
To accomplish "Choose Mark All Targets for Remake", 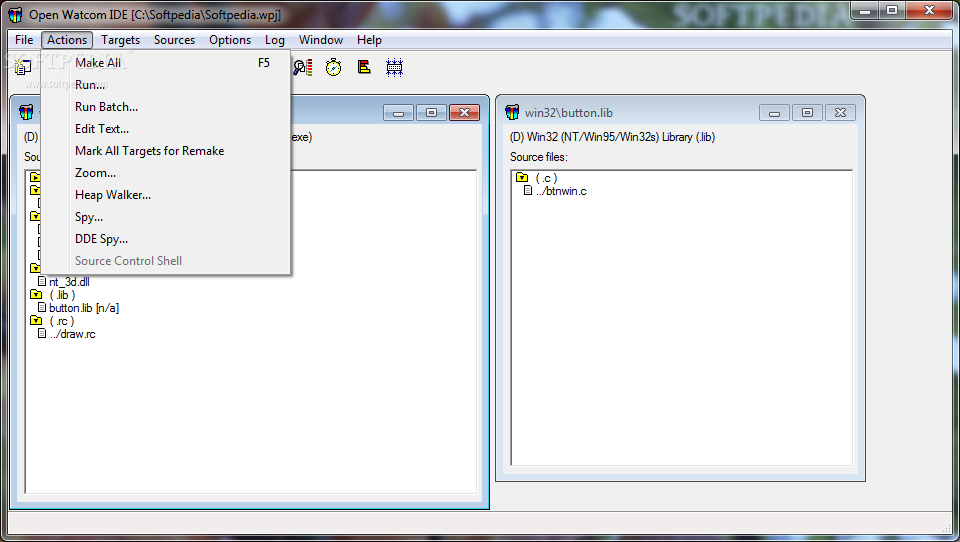I will (x=165, y=151).
